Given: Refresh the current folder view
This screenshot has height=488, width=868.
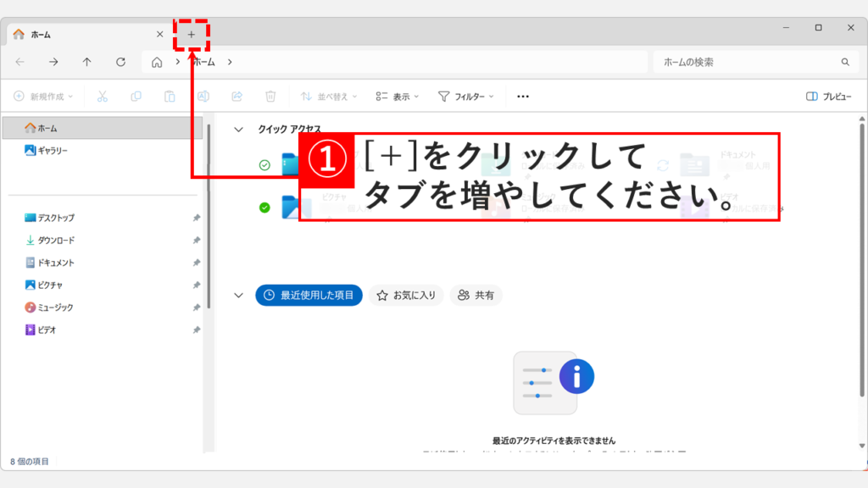Looking at the screenshot, I should [x=120, y=62].
